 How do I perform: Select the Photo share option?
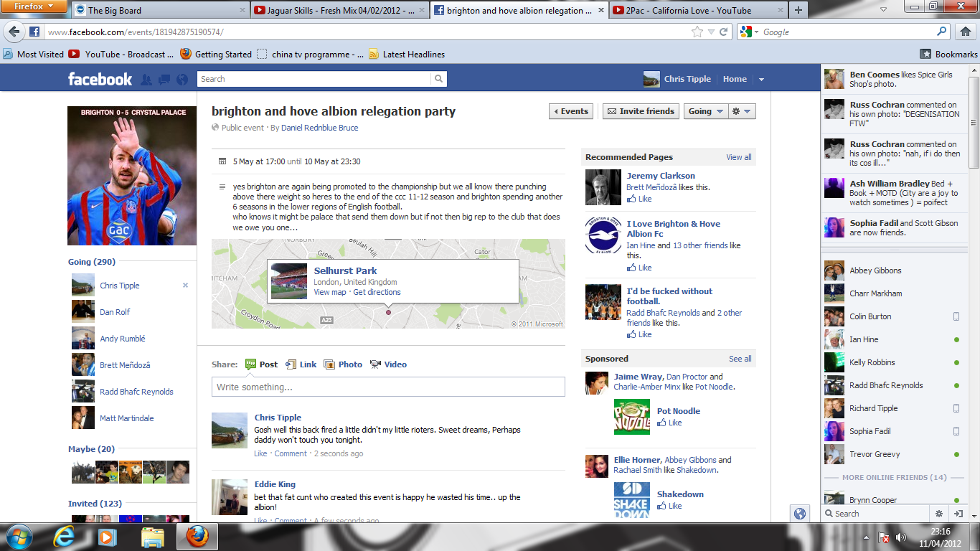pos(343,364)
